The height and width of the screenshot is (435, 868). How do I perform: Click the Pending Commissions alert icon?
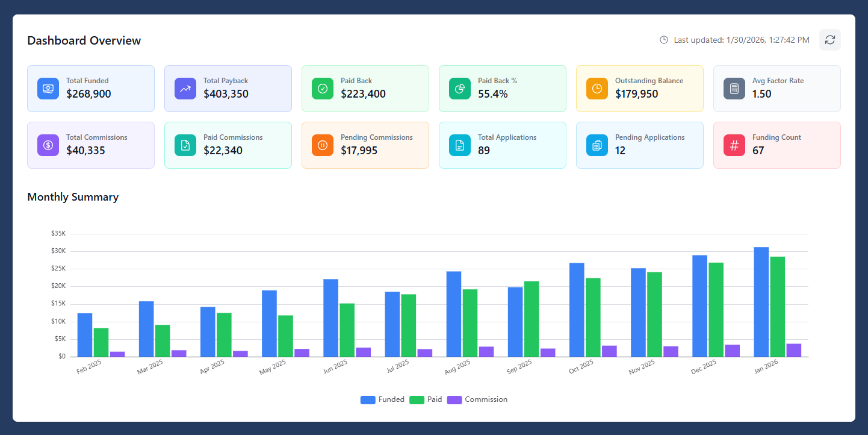click(322, 145)
